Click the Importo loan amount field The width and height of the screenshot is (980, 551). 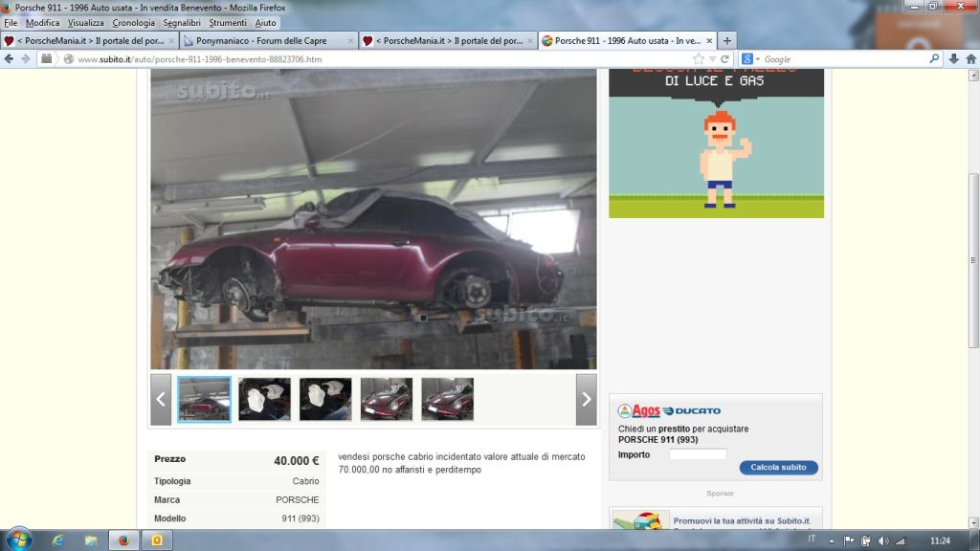tap(698, 454)
